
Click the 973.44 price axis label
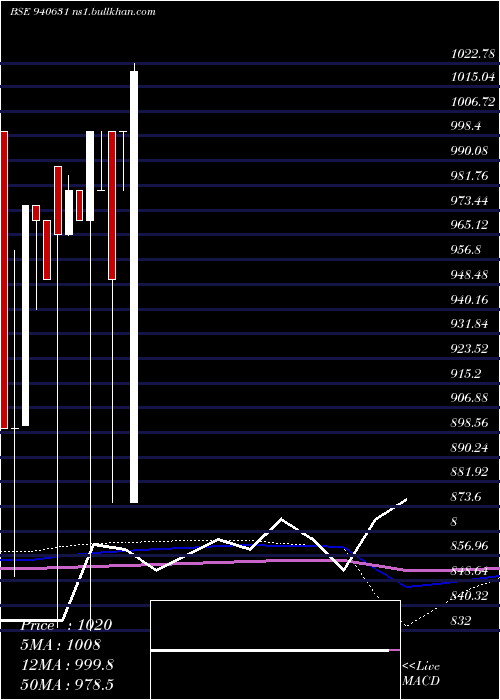[x=470, y=200]
